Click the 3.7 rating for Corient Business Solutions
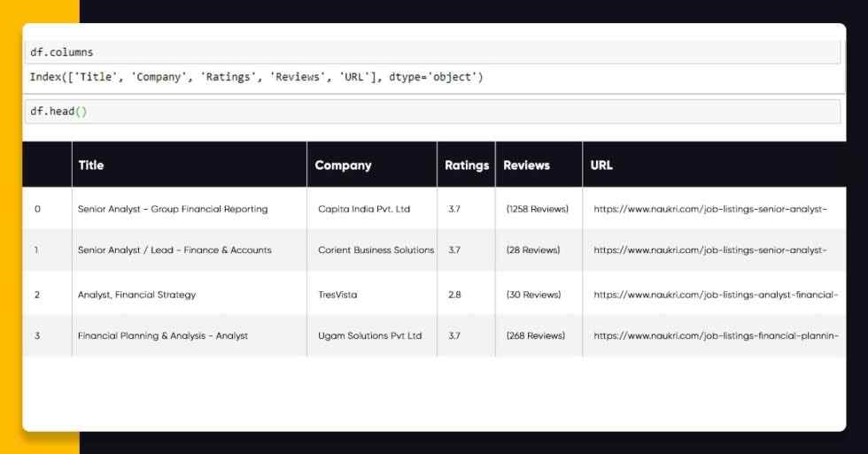 (453, 250)
